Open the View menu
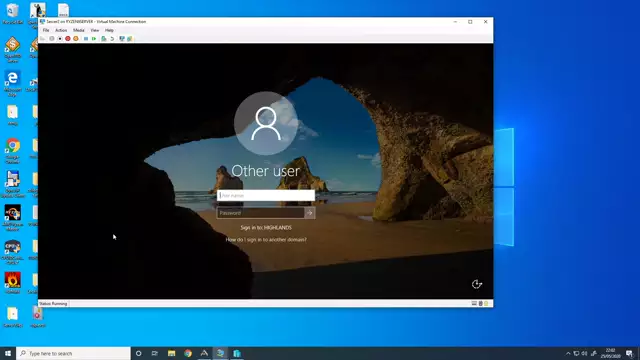The height and width of the screenshot is (360, 640). click(x=95, y=30)
